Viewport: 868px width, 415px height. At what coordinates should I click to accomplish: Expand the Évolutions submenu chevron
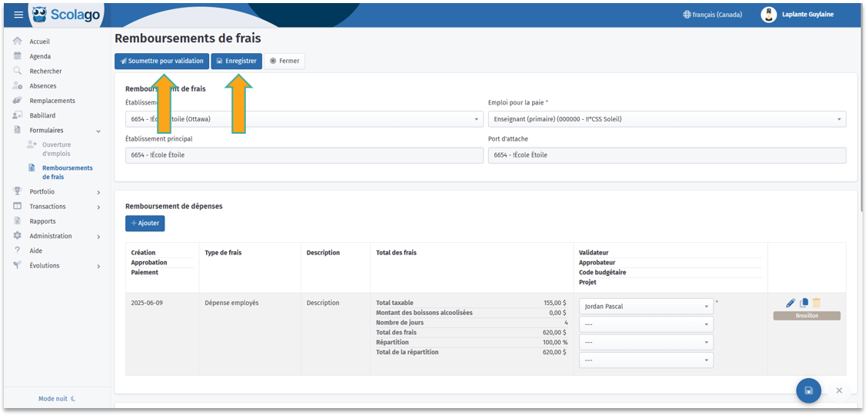[x=98, y=266]
